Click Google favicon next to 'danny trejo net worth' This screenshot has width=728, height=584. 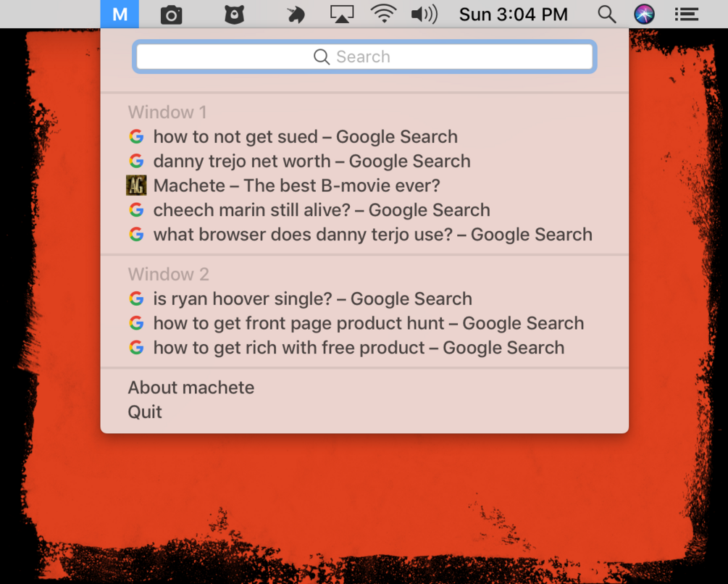136,161
